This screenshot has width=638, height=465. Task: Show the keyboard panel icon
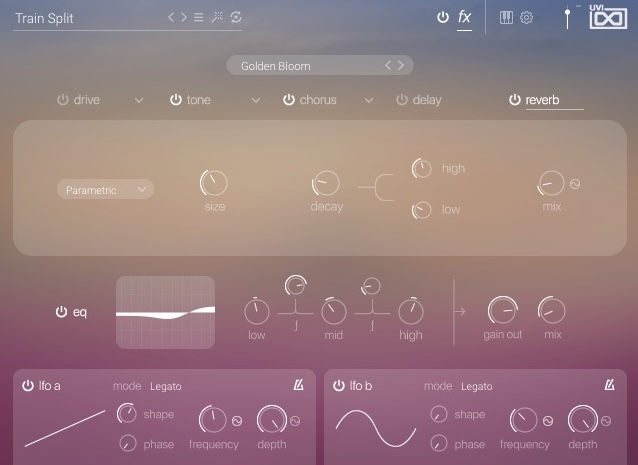tap(506, 17)
